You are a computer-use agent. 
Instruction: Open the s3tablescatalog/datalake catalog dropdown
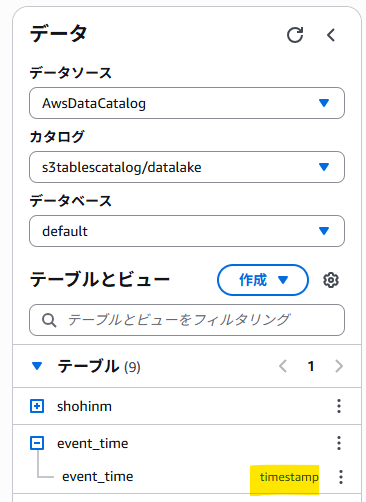pos(187,167)
